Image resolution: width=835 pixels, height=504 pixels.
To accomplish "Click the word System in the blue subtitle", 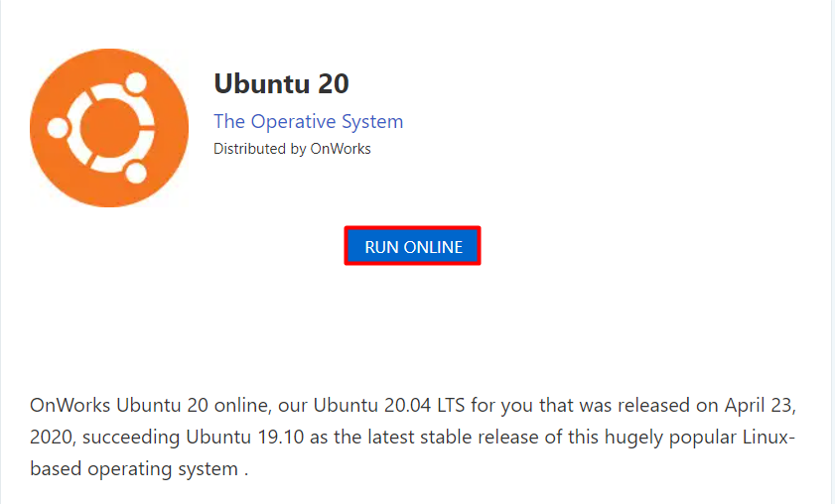I will (372, 122).
